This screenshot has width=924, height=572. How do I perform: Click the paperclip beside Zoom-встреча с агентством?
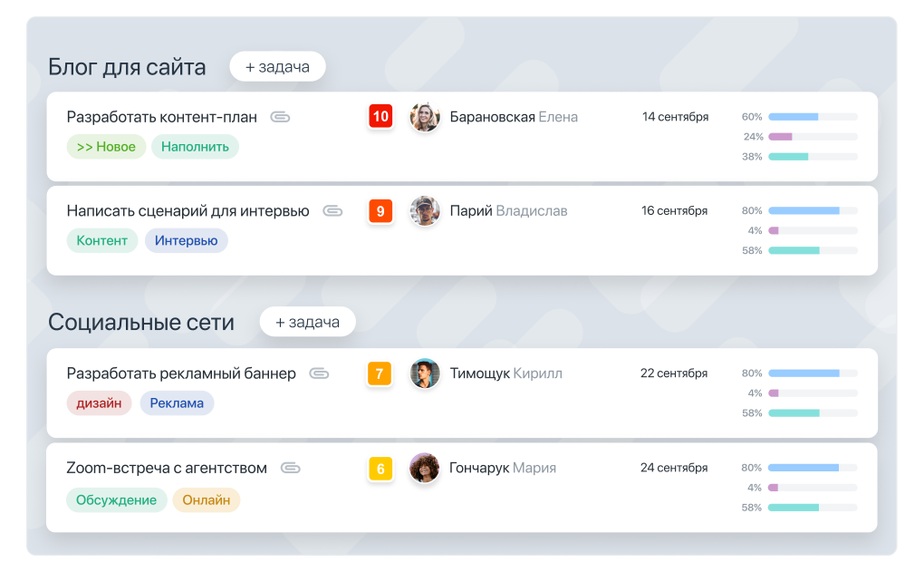290,468
